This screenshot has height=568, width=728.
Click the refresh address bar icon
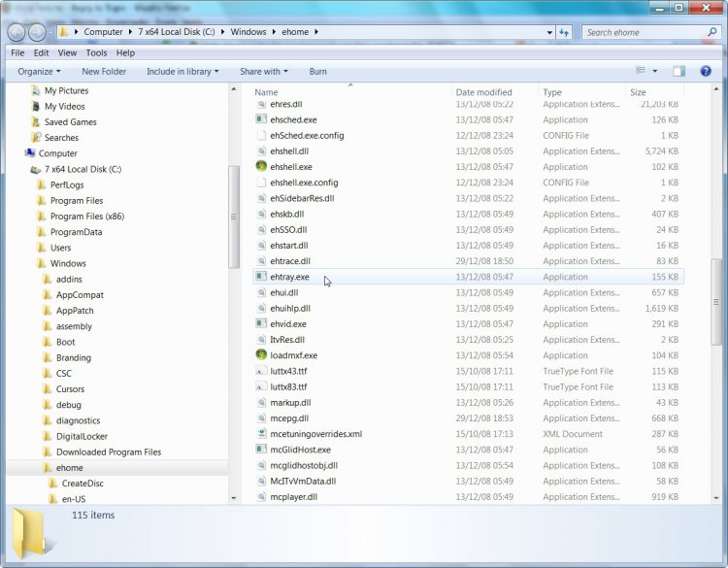pyautogui.click(x=564, y=32)
